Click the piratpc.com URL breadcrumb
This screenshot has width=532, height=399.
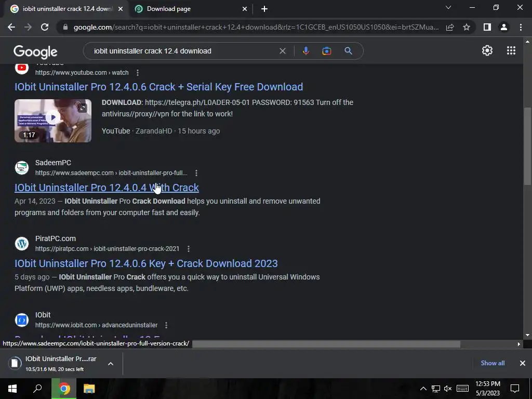(x=107, y=249)
